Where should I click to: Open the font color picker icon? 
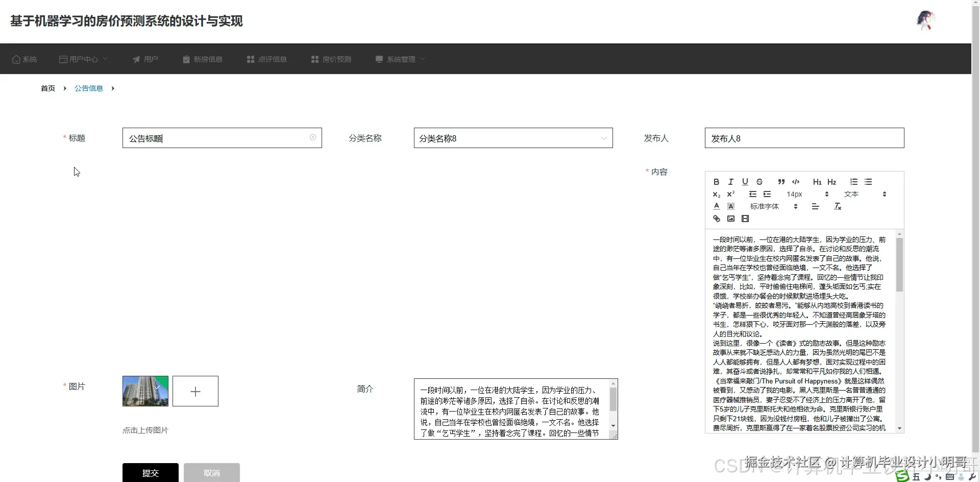pos(716,206)
